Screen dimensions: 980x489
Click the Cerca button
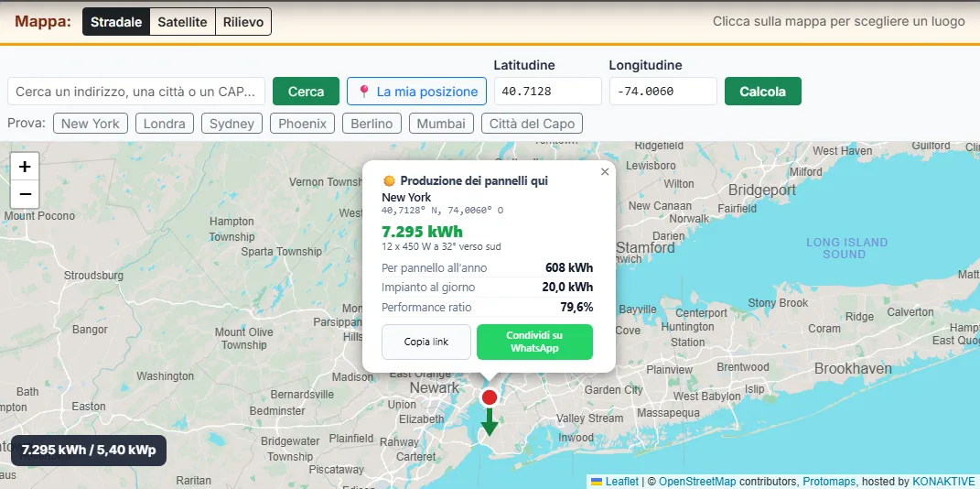point(307,92)
